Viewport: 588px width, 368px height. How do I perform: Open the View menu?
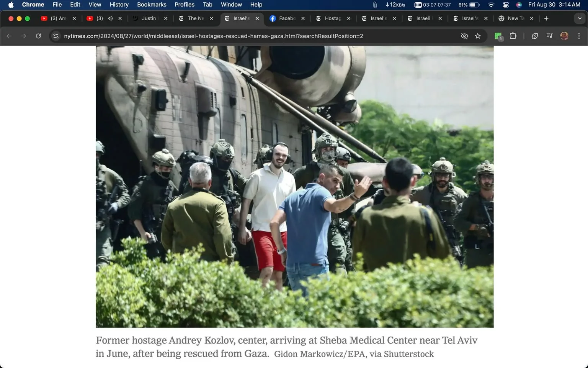[x=95, y=5]
